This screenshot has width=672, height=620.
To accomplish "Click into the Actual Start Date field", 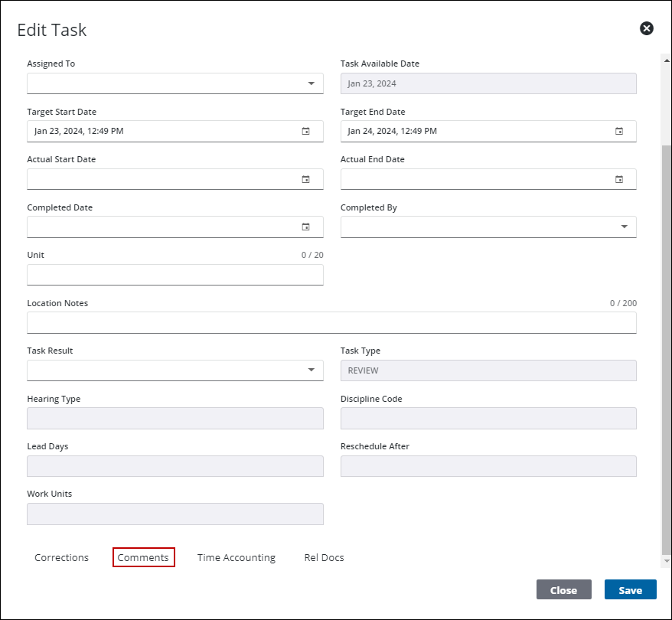I will click(161, 179).
